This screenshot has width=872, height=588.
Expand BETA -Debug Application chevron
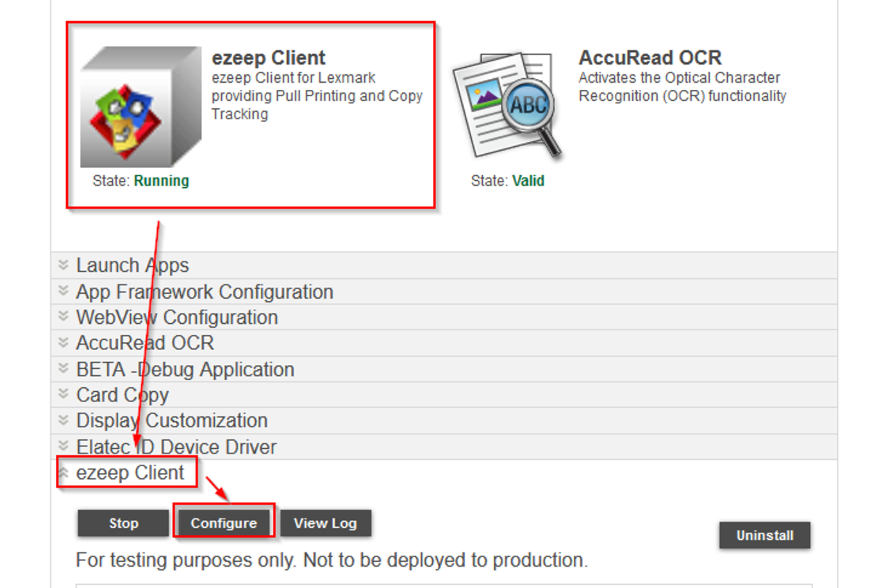(x=63, y=369)
